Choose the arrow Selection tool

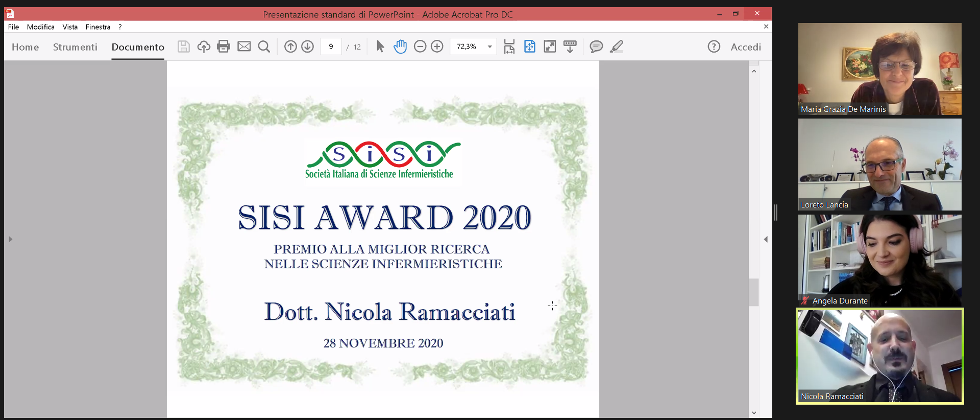[380, 46]
